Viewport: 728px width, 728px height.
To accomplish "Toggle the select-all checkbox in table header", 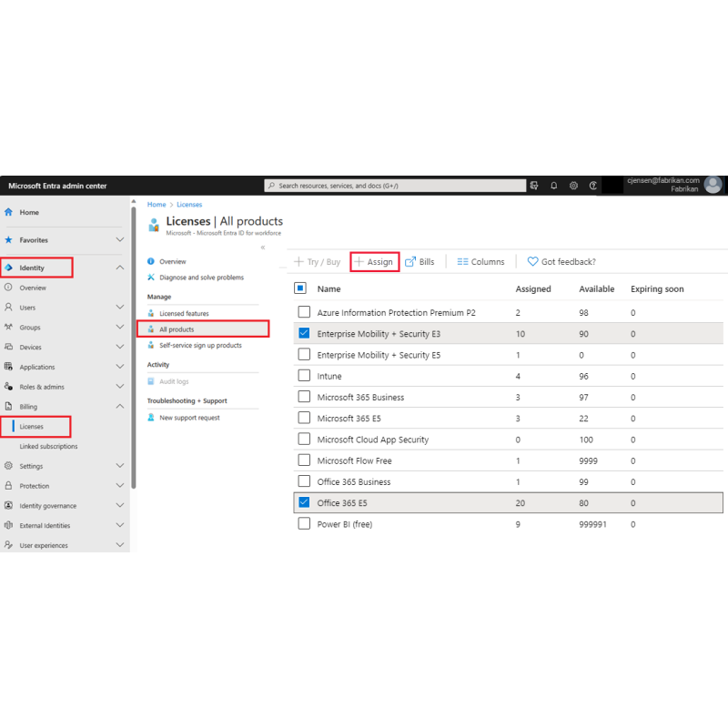I will [300, 288].
